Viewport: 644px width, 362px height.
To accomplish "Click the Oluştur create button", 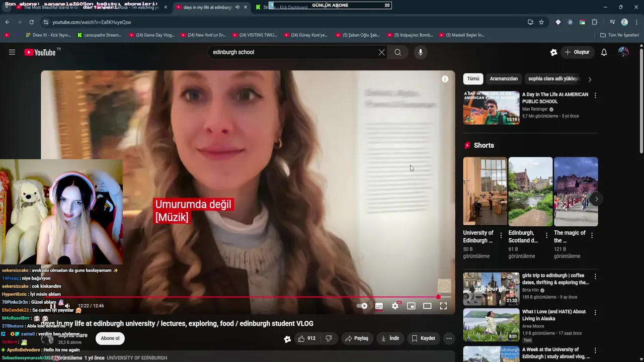I will click(x=577, y=52).
